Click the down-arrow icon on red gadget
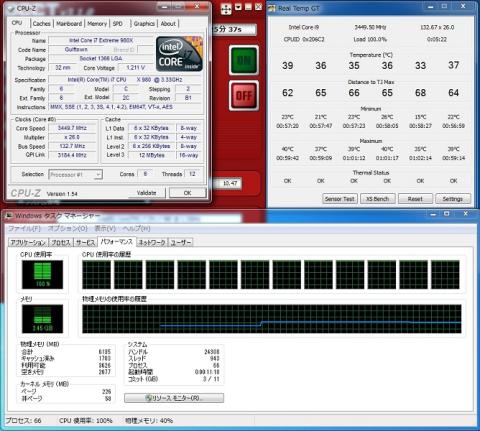This screenshot has width=480, height=431. click(x=238, y=7)
